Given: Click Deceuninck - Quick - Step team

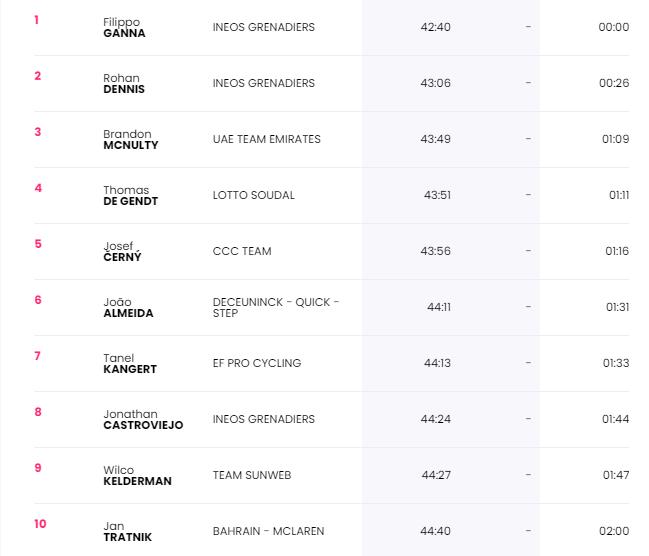Looking at the screenshot, I should click(276, 307).
